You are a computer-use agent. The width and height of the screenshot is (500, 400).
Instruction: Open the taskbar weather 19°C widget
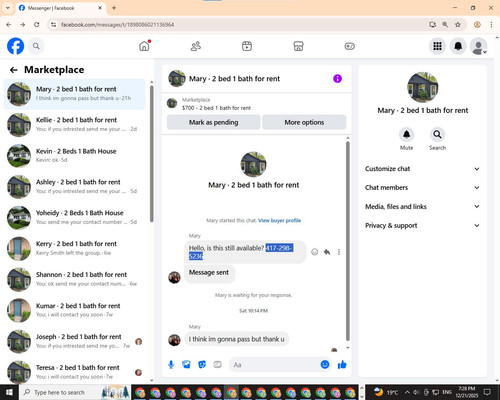click(386, 392)
